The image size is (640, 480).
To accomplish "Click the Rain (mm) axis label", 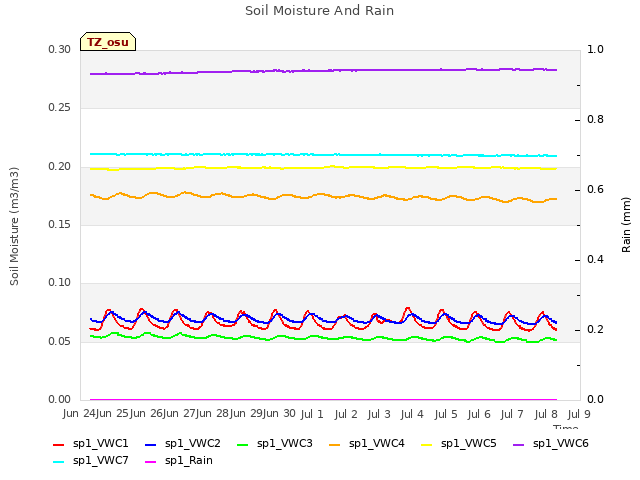I will pyautogui.click(x=626, y=225).
